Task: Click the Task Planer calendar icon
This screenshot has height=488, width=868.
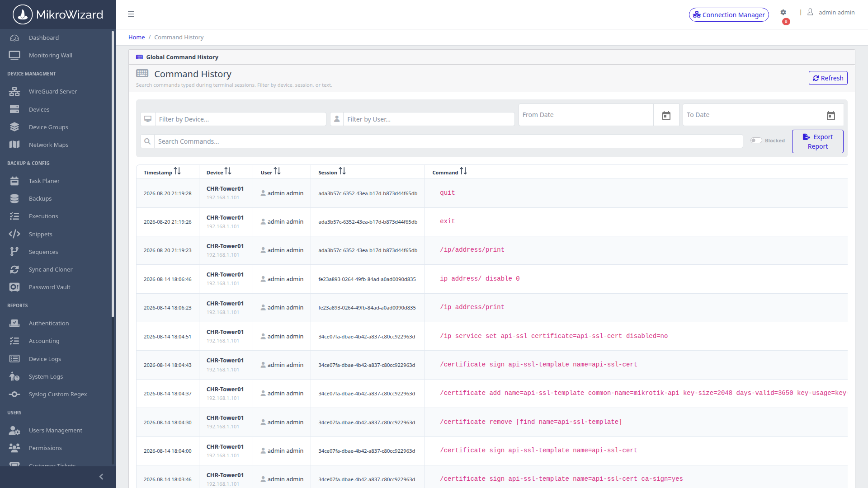Action: click(14, 181)
